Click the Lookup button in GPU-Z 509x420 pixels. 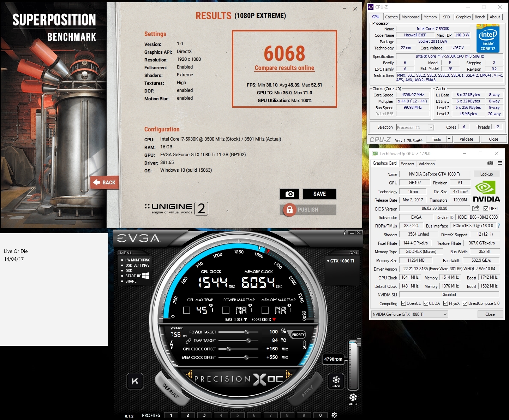click(x=486, y=174)
